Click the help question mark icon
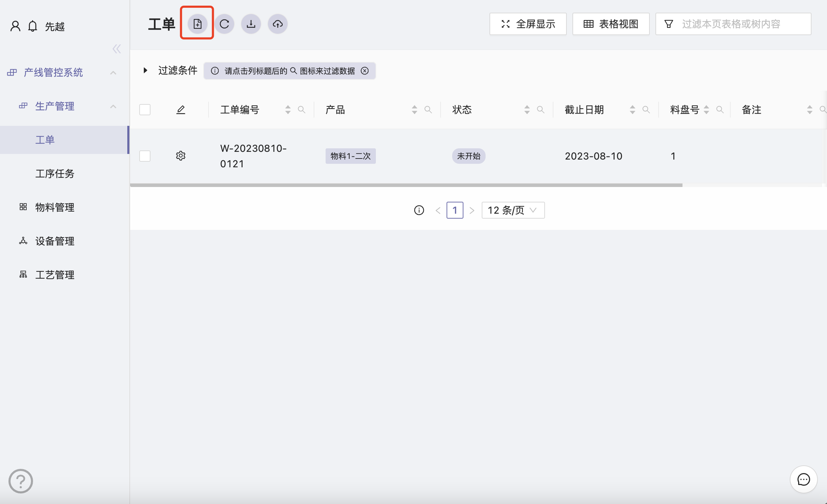 21,481
